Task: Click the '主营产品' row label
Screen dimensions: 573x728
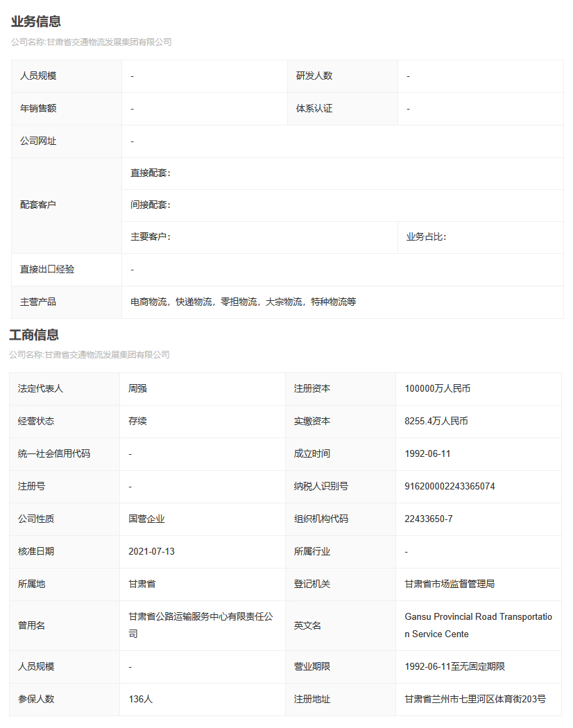Action: pyautogui.click(x=38, y=302)
